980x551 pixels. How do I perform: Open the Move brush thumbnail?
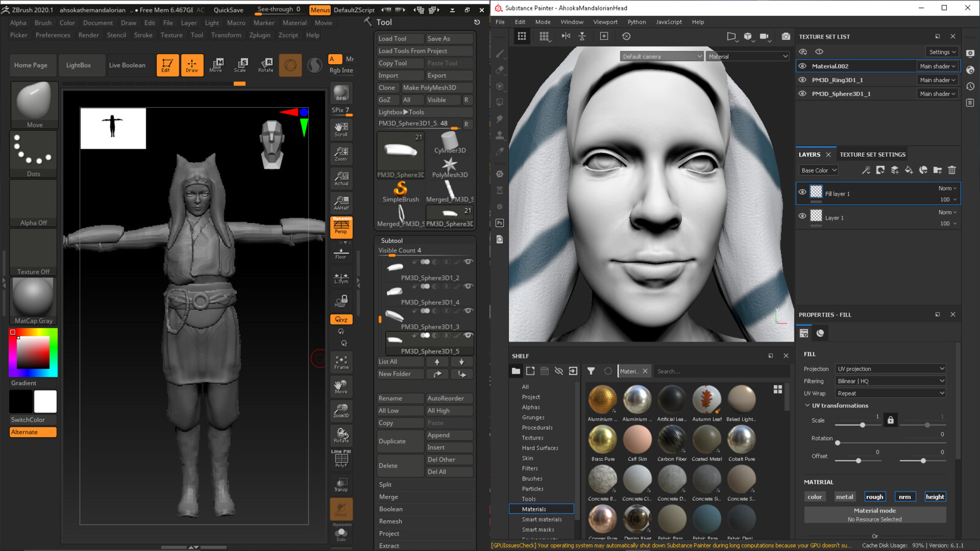(x=34, y=105)
